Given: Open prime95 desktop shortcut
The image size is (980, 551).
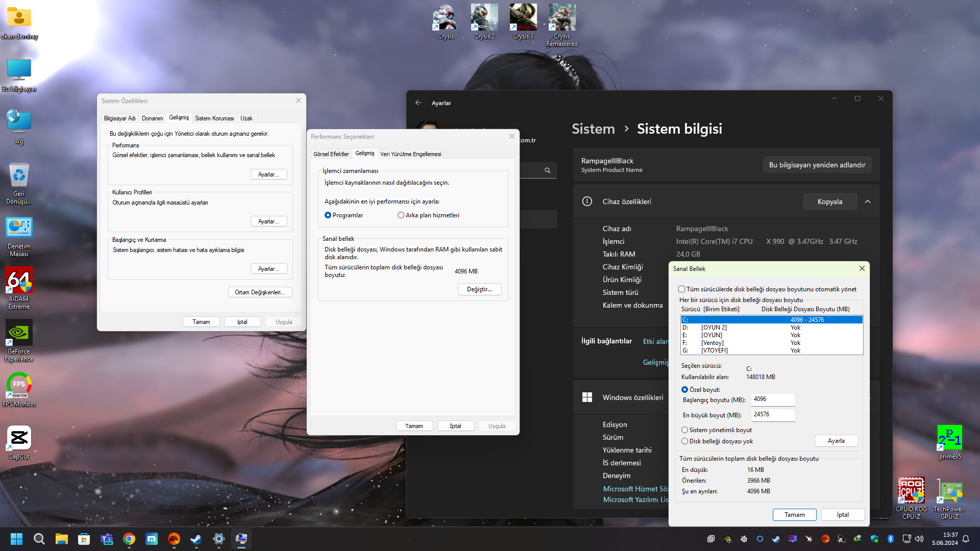Looking at the screenshot, I should [949, 438].
